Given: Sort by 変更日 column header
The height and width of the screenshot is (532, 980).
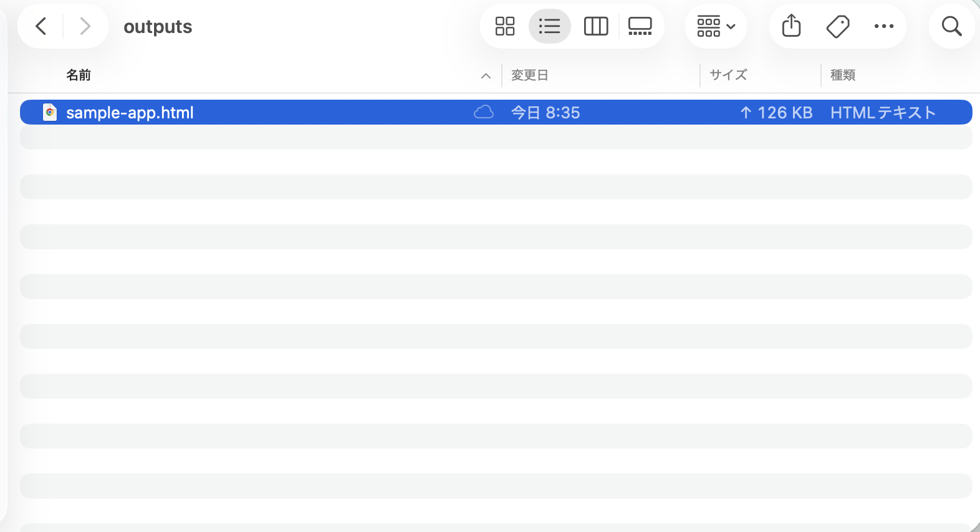Looking at the screenshot, I should tap(529, 75).
